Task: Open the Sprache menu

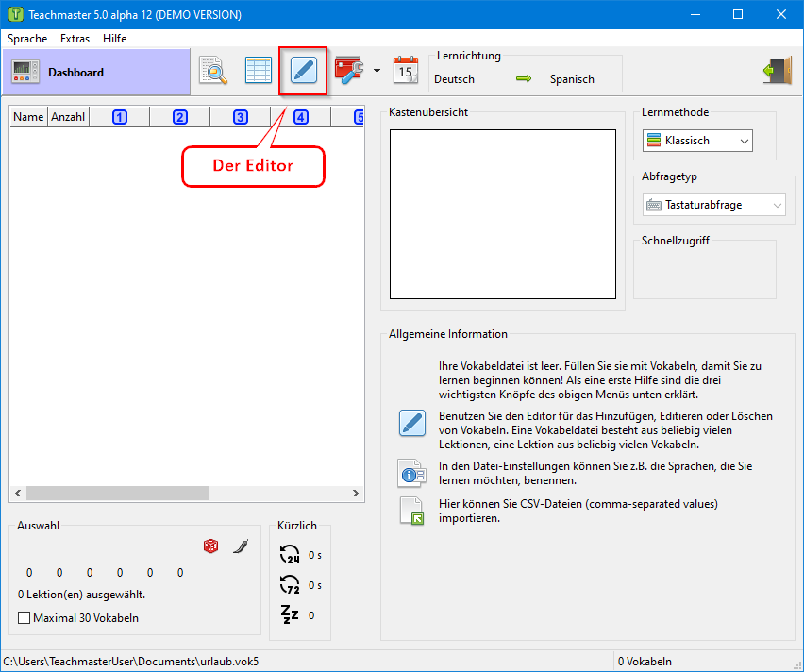Action: (27, 39)
